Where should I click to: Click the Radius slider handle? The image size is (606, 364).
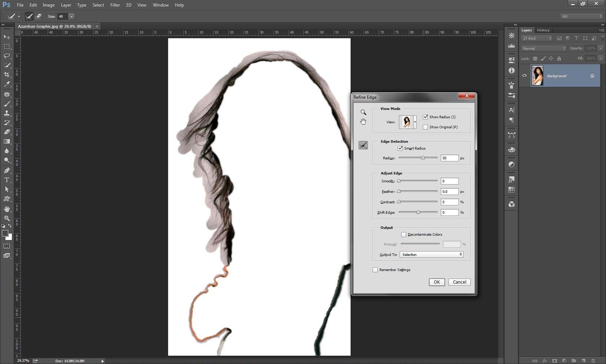pos(423,158)
